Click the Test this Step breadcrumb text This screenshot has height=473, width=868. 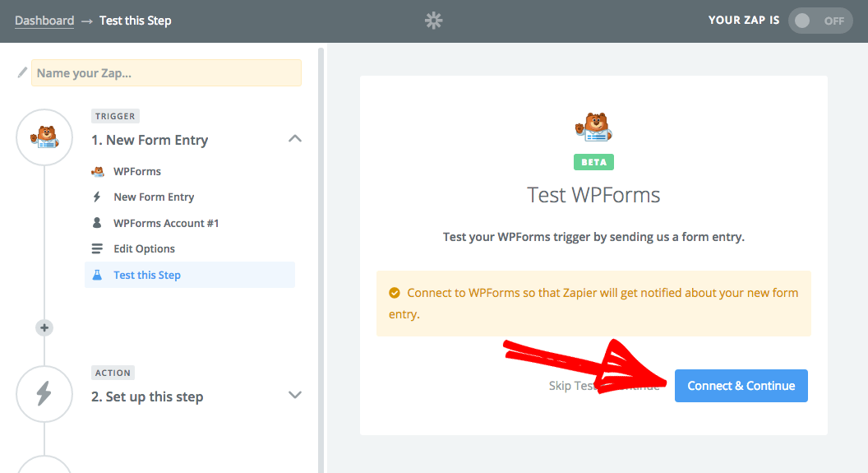[135, 21]
